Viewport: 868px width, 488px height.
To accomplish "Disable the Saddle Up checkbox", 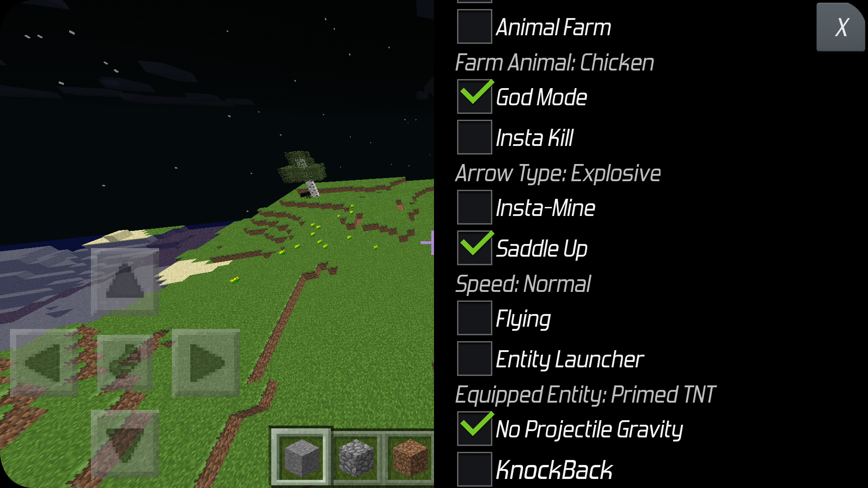I will click(x=474, y=247).
